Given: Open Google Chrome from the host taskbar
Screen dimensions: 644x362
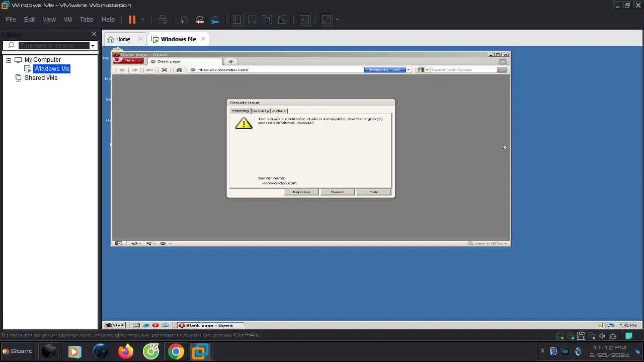Looking at the screenshot, I should 176,351.
